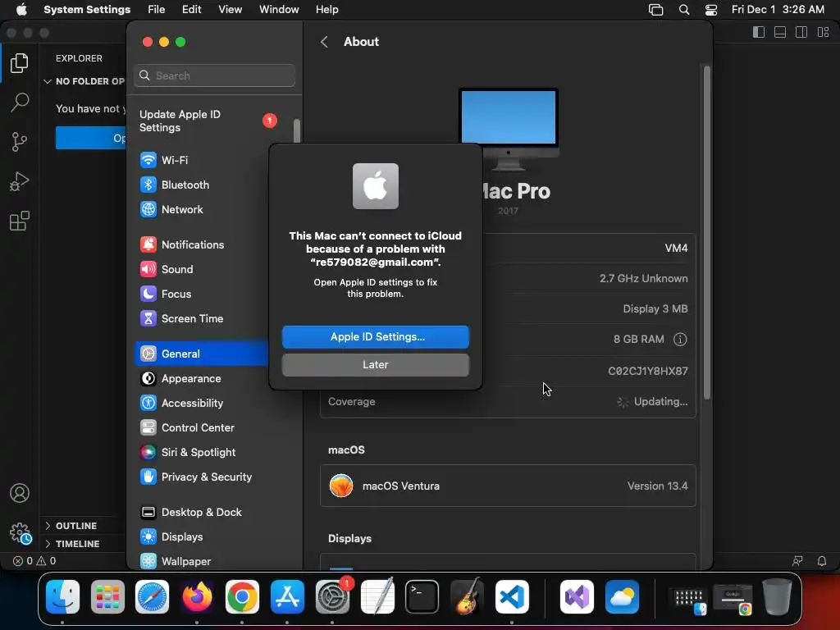Click Stage Manager icon in menu bar
Image resolution: width=840 pixels, height=630 pixels.
(x=655, y=9)
